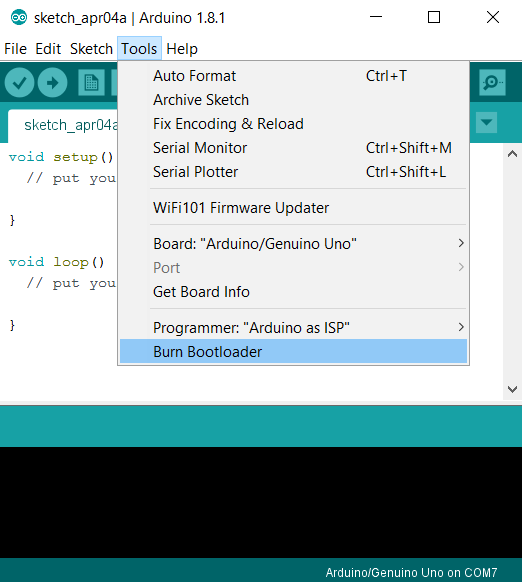Click the Upload arrow button

[x=52, y=82]
